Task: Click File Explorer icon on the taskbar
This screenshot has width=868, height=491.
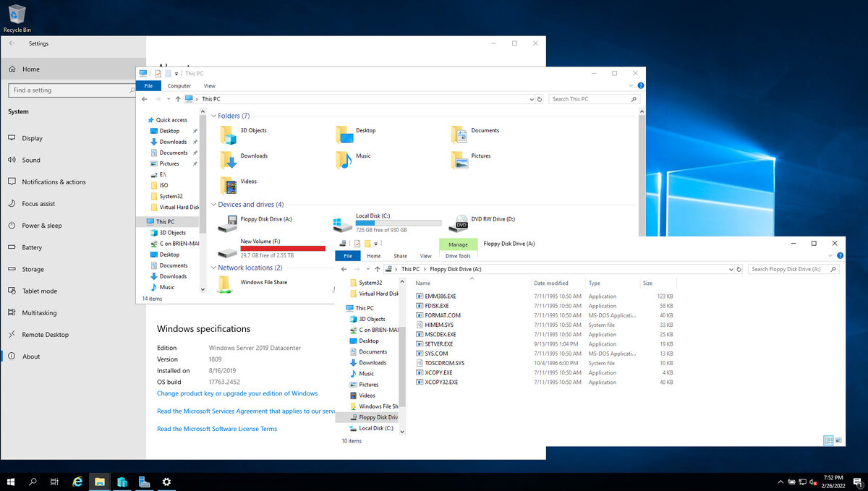Action: [100, 482]
